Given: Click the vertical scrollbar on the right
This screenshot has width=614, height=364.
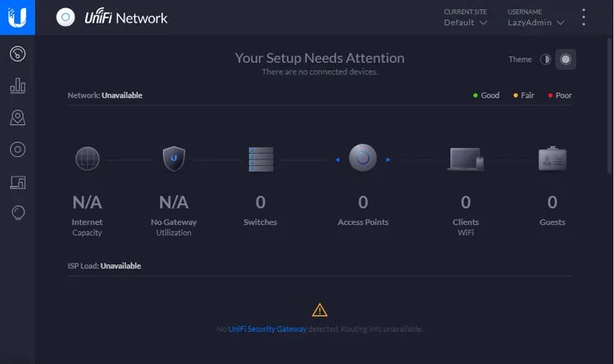Looking at the screenshot, I should click(610, 106).
